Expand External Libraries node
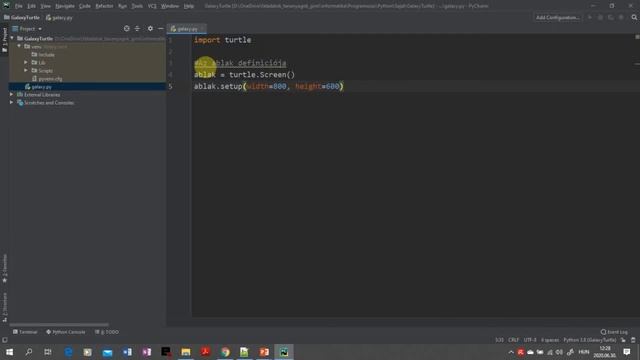640x360 pixels. pyautogui.click(x=12, y=95)
